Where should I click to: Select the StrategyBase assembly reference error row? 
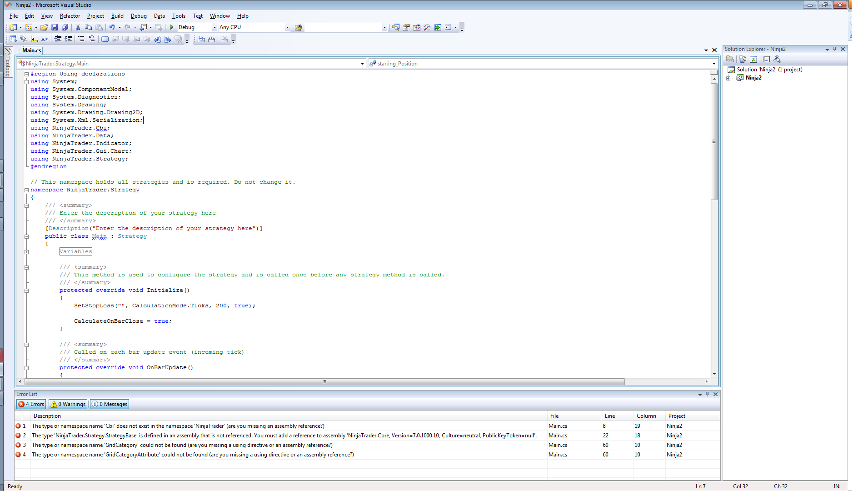367,436
